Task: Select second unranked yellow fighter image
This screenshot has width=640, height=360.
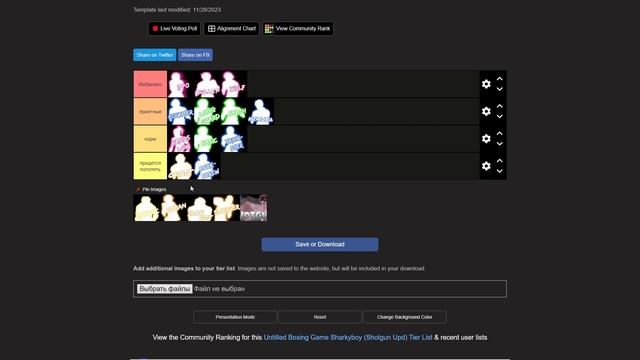Action: tap(173, 208)
